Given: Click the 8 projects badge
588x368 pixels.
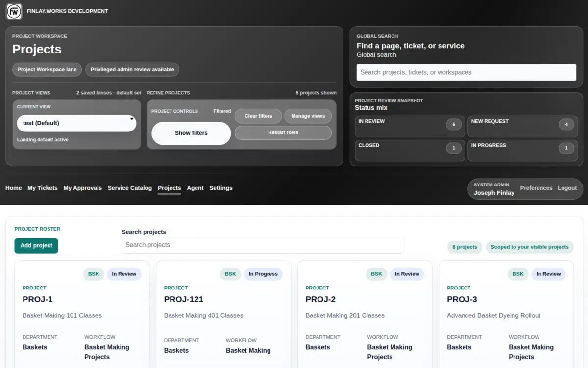Looking at the screenshot, I should click(x=465, y=247).
